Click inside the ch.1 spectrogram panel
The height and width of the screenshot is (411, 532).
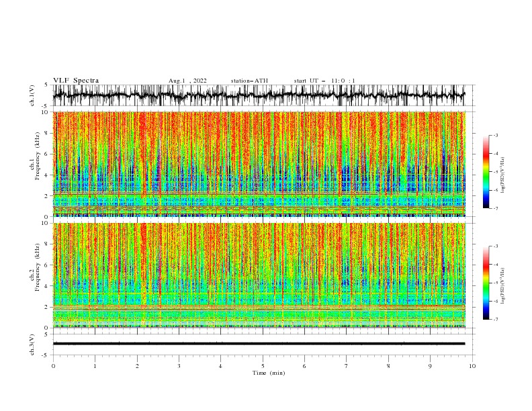click(x=259, y=164)
